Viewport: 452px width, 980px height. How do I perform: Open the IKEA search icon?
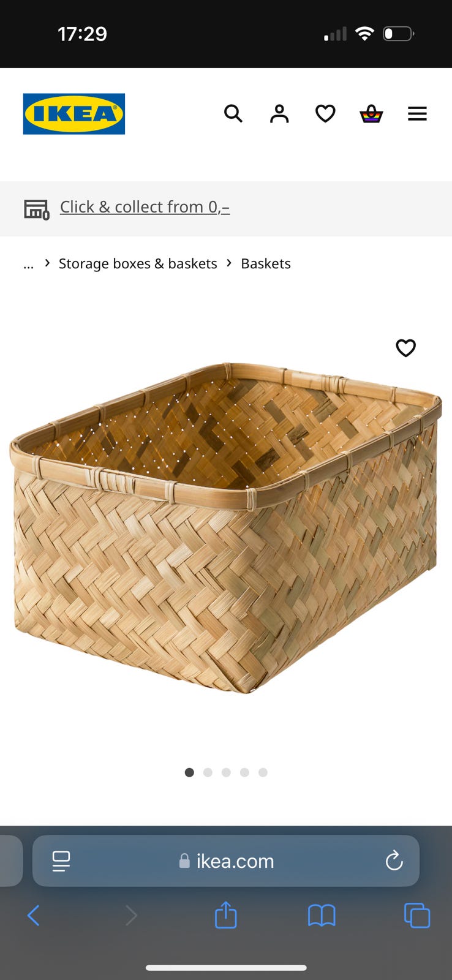click(x=233, y=113)
